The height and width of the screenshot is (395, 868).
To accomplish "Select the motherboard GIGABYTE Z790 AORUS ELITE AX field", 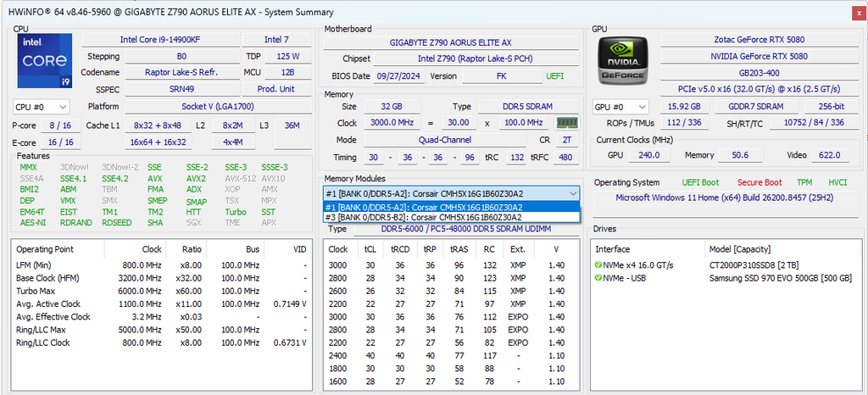I will coord(451,42).
